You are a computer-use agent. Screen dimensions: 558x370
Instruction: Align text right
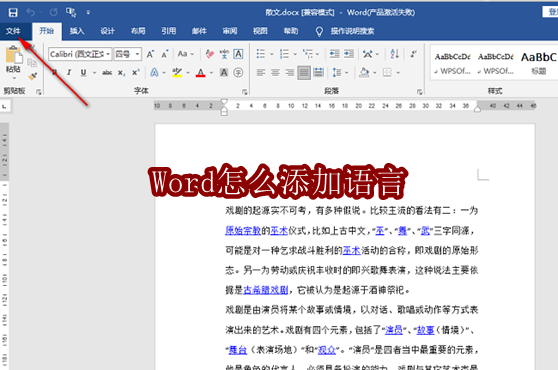click(290, 73)
